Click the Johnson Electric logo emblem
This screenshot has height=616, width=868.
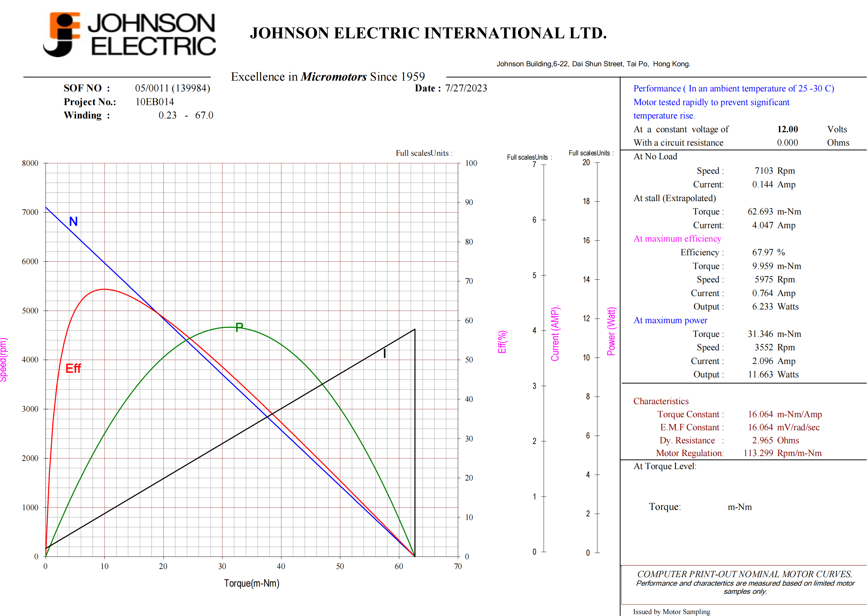click(62, 35)
